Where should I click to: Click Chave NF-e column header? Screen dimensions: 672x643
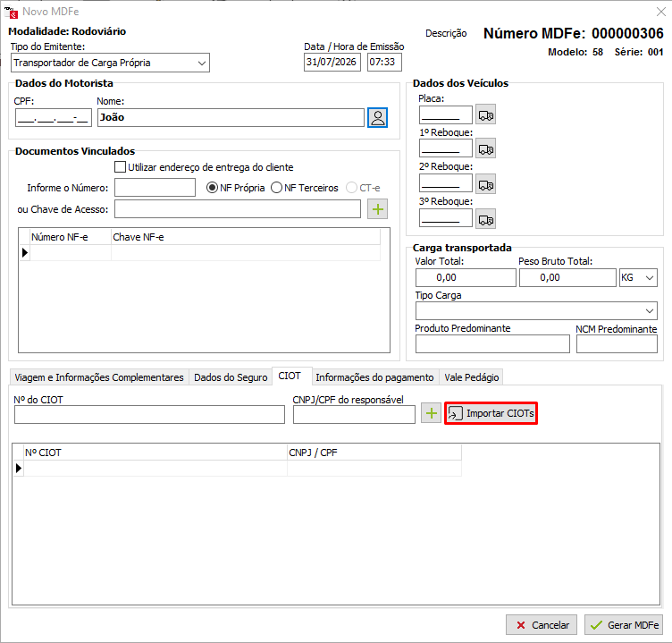[246, 237]
